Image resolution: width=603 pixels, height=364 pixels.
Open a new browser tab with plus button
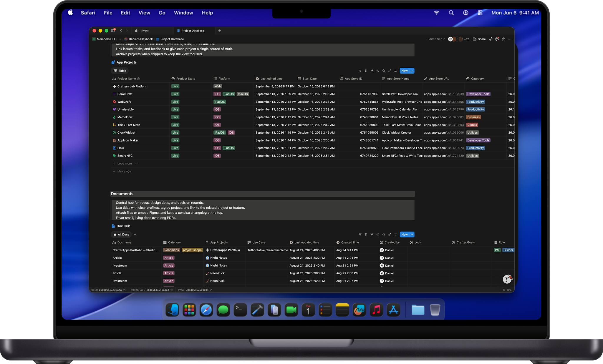pyautogui.click(x=220, y=31)
